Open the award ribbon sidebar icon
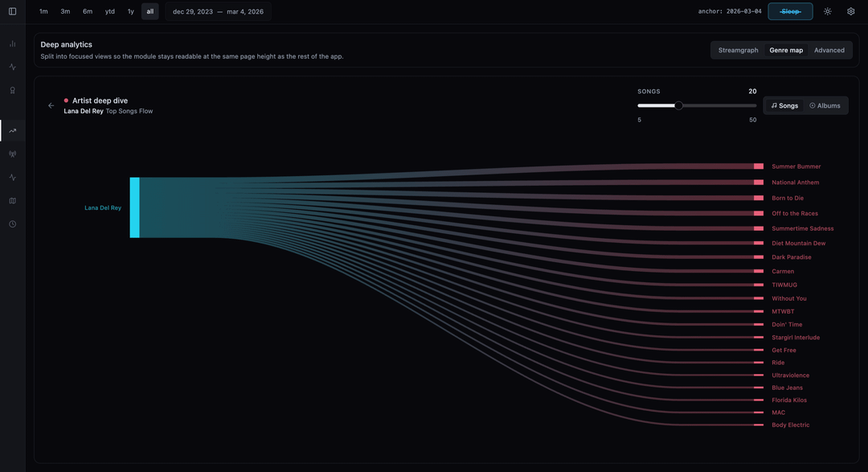The width and height of the screenshot is (868, 472). (12, 90)
